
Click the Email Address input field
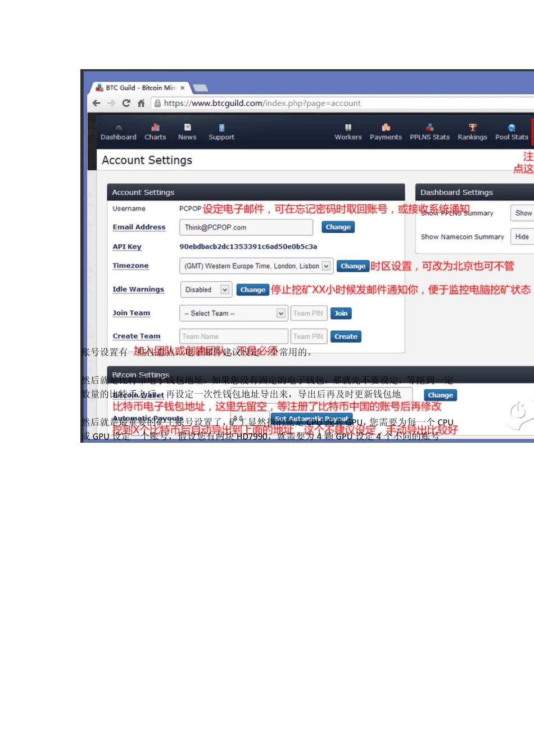(246, 227)
